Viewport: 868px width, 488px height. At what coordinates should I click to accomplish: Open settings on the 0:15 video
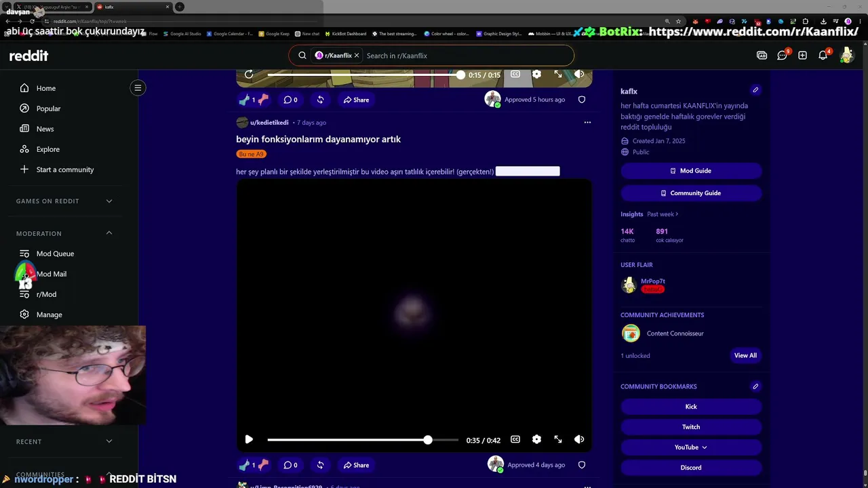536,74
